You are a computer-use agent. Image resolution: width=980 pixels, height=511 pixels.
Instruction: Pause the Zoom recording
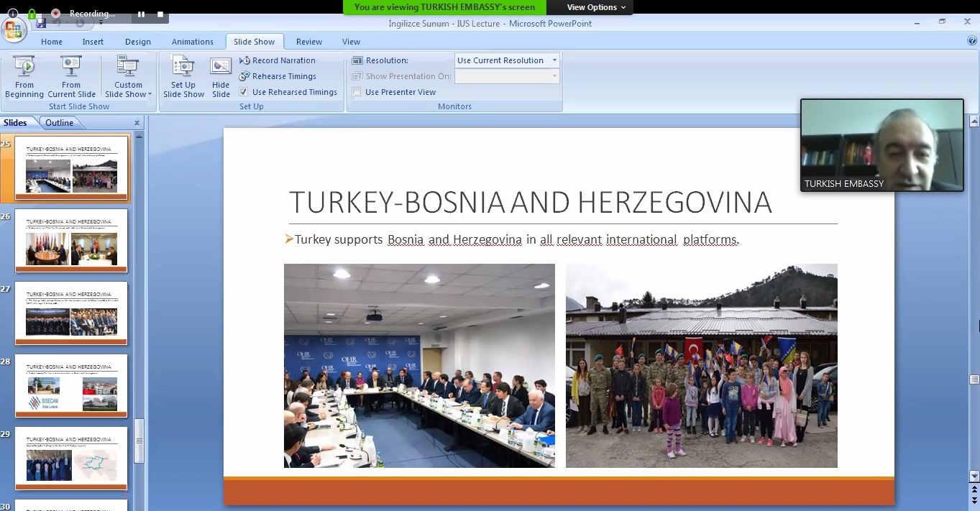[142, 14]
